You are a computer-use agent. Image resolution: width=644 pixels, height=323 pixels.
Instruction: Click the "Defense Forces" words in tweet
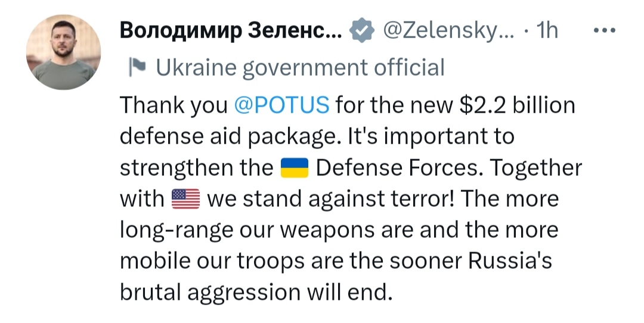[398, 168]
